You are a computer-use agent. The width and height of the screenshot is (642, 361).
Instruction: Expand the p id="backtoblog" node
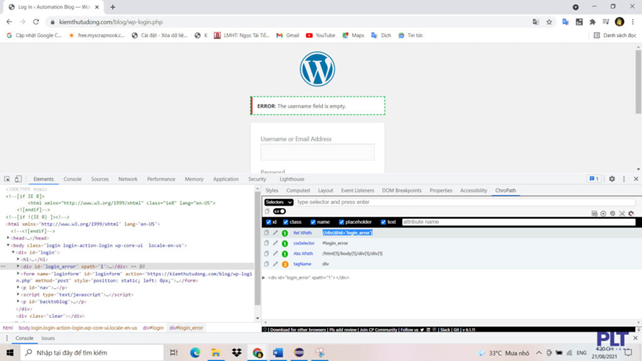click(18, 302)
